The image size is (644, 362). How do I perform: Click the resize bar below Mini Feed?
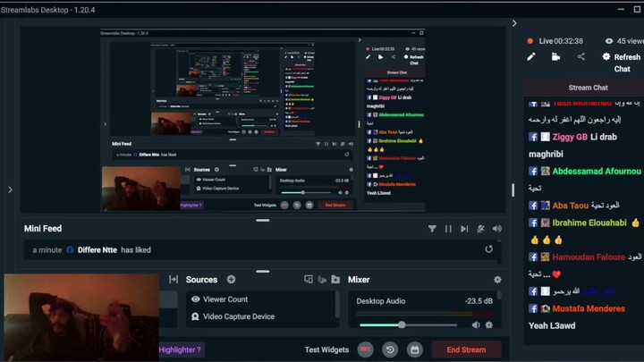pos(262,272)
